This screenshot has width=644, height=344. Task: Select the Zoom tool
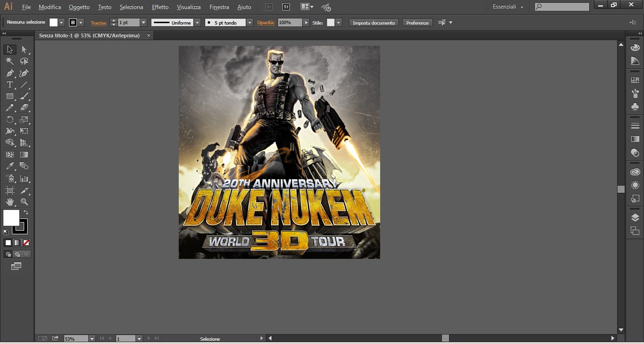pos(24,202)
